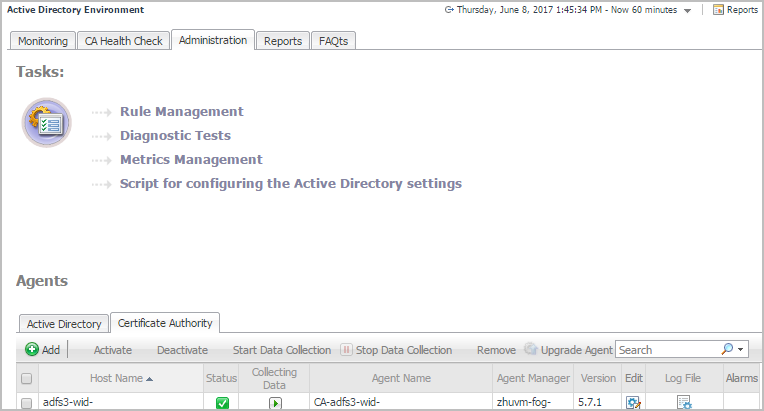Check the adfs3-wid agent row checkbox
Viewport: 764px width, 411px height.
[27, 403]
